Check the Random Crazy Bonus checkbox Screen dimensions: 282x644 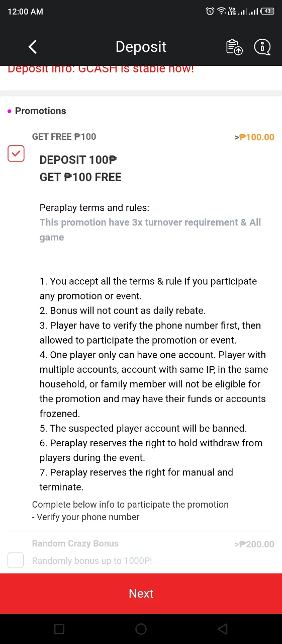16,560
